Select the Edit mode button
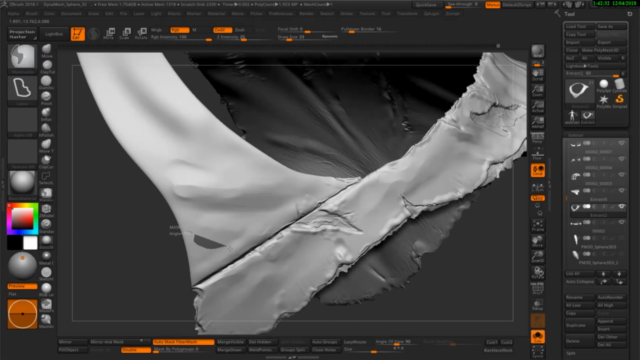The height and width of the screenshot is (360, 640). (x=78, y=34)
